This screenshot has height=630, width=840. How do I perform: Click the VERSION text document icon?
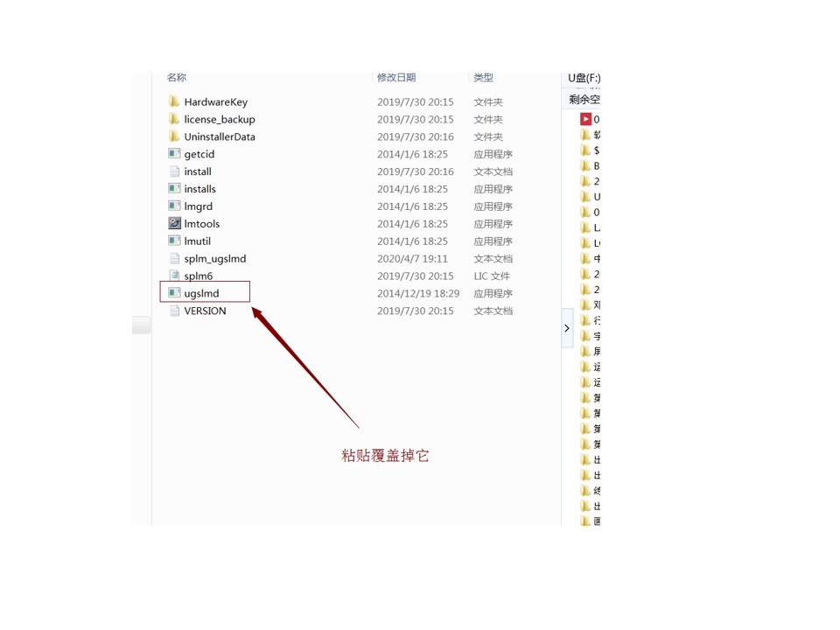tap(174, 310)
